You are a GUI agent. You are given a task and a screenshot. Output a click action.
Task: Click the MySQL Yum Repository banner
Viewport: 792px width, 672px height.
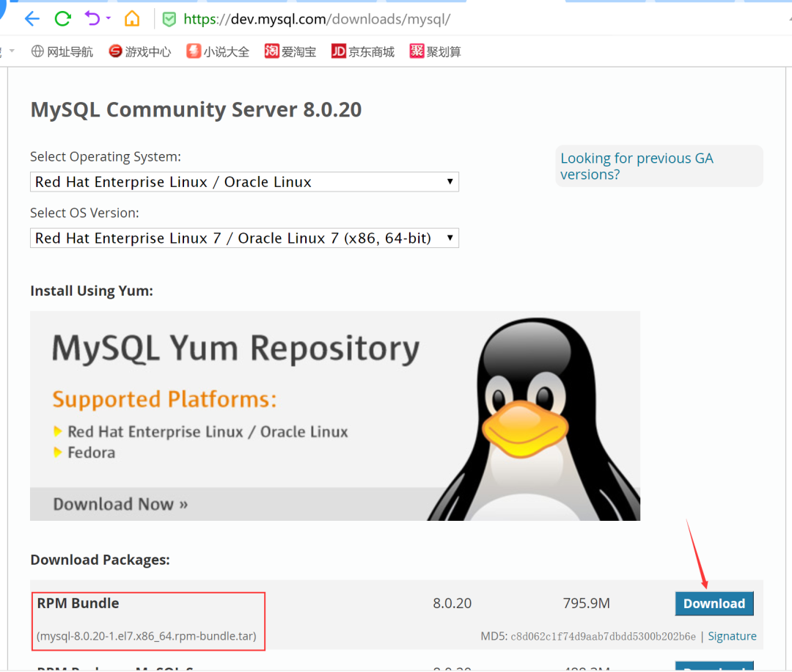[335, 415]
